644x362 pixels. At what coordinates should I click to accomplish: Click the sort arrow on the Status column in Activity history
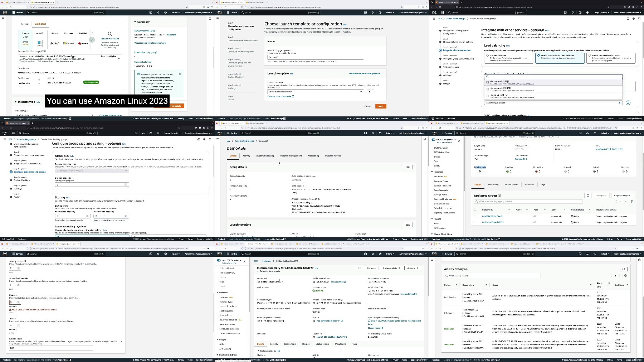tap(456, 285)
